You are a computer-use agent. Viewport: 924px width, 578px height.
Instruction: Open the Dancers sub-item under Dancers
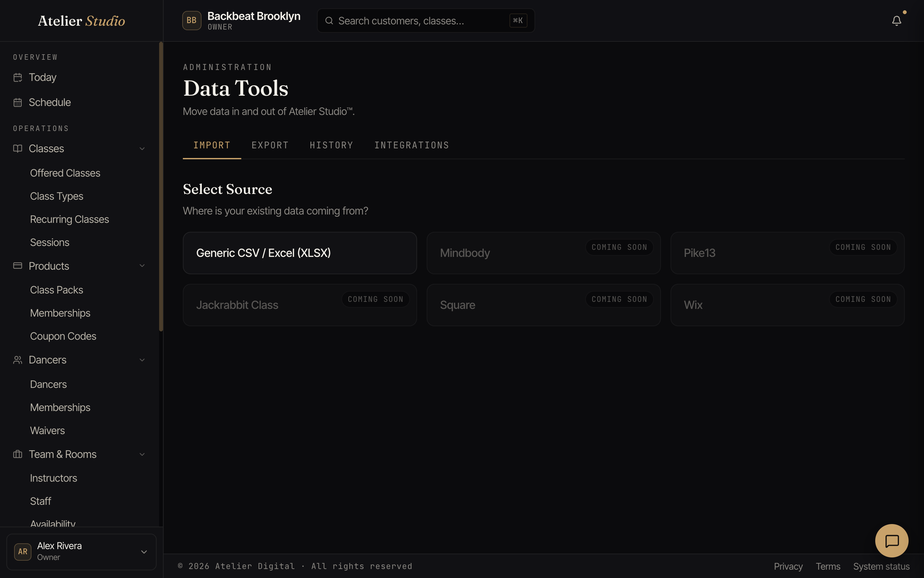click(48, 384)
